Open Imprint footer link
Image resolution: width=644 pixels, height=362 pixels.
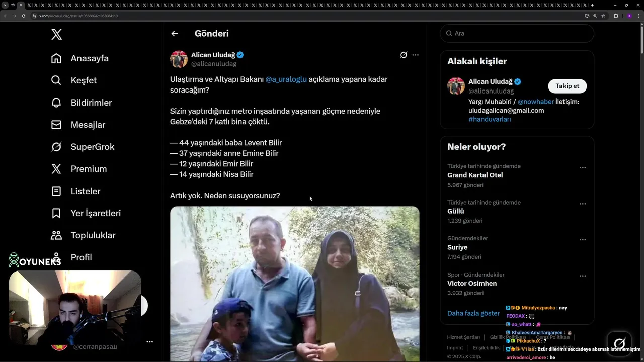455,348
